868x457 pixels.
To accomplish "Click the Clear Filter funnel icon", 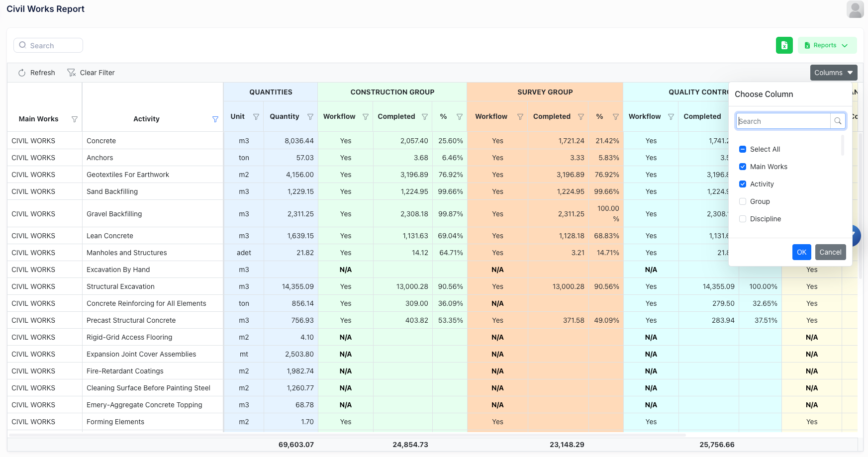I will click(x=71, y=73).
